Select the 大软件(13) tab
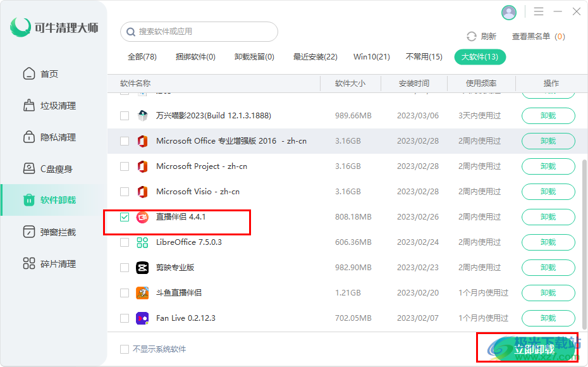Viewport: 588px width, 367px height. pyautogui.click(x=480, y=57)
